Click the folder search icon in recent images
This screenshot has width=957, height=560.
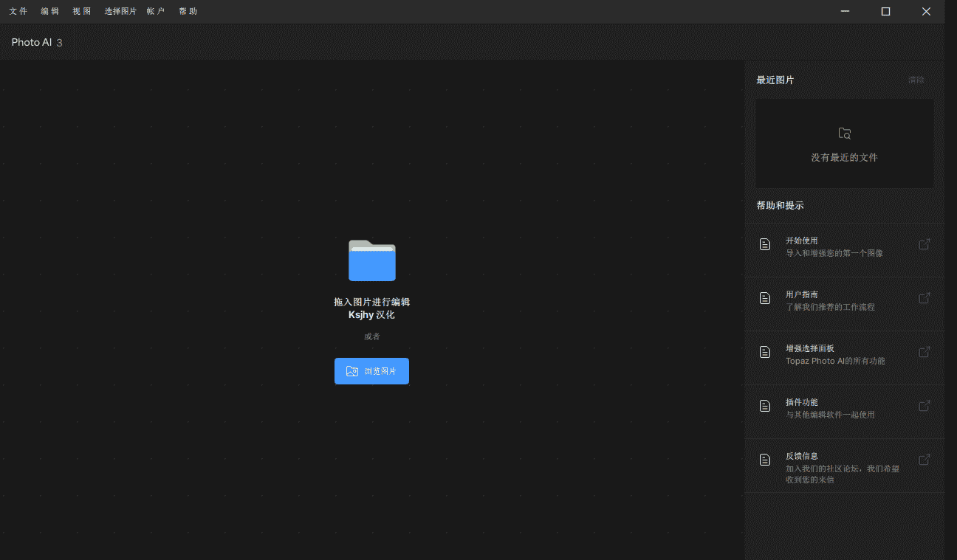coord(845,134)
